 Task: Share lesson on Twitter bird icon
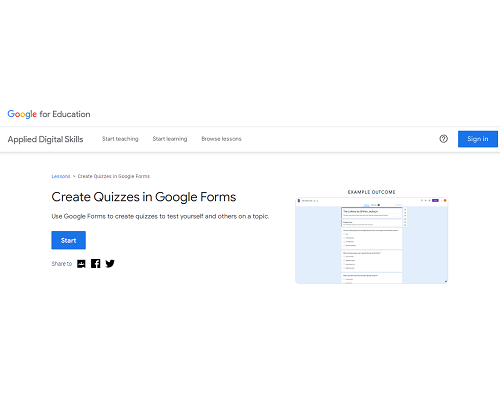pos(110,264)
